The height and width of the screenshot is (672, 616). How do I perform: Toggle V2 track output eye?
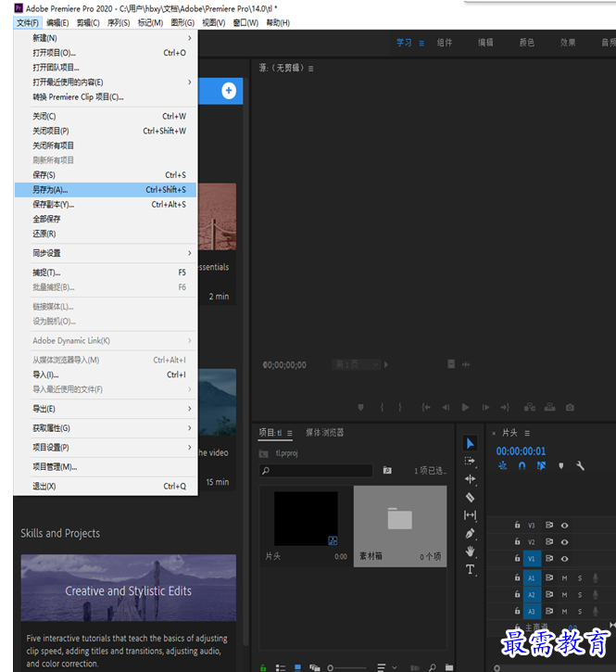tap(565, 541)
